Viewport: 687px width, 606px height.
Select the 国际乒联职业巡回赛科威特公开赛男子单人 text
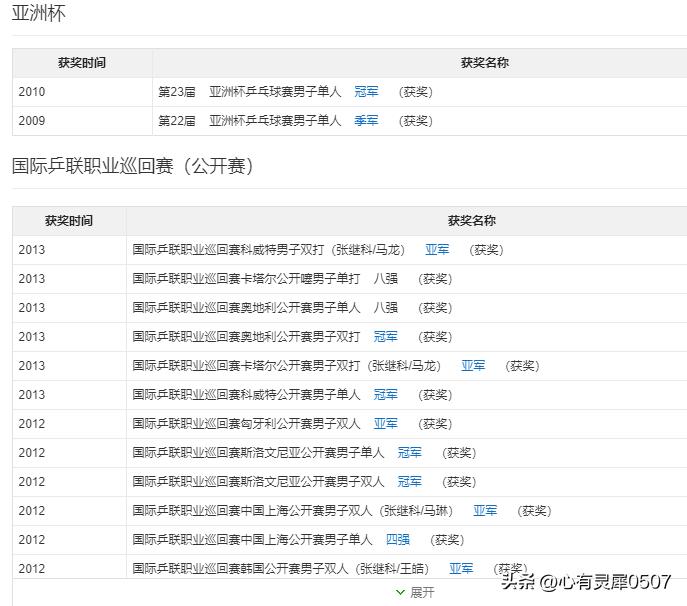(x=246, y=394)
